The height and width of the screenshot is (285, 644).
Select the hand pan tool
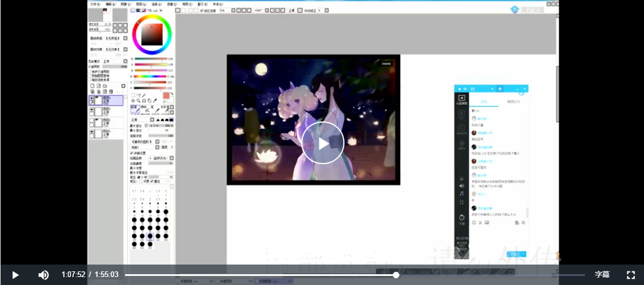(x=149, y=101)
